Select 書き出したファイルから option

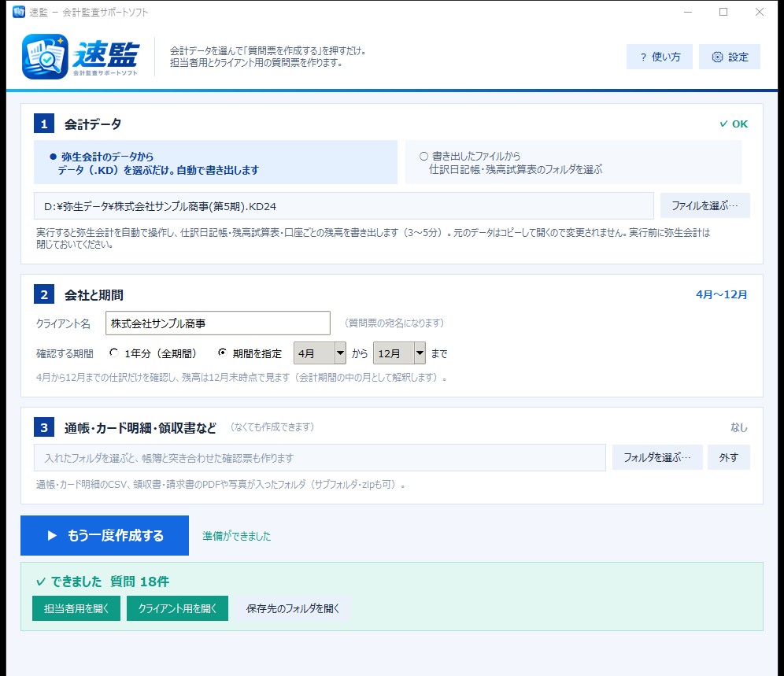click(x=574, y=162)
